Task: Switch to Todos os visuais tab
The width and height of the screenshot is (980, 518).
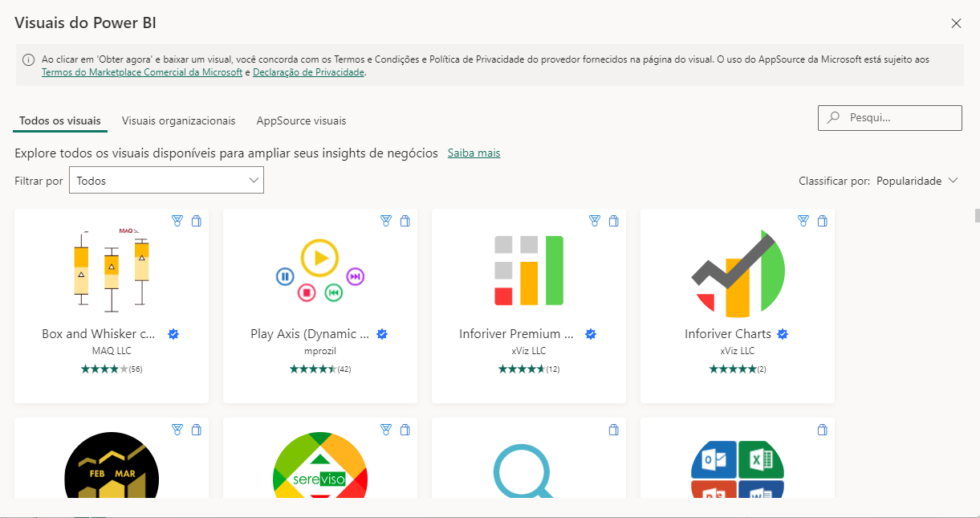Action: click(x=60, y=120)
